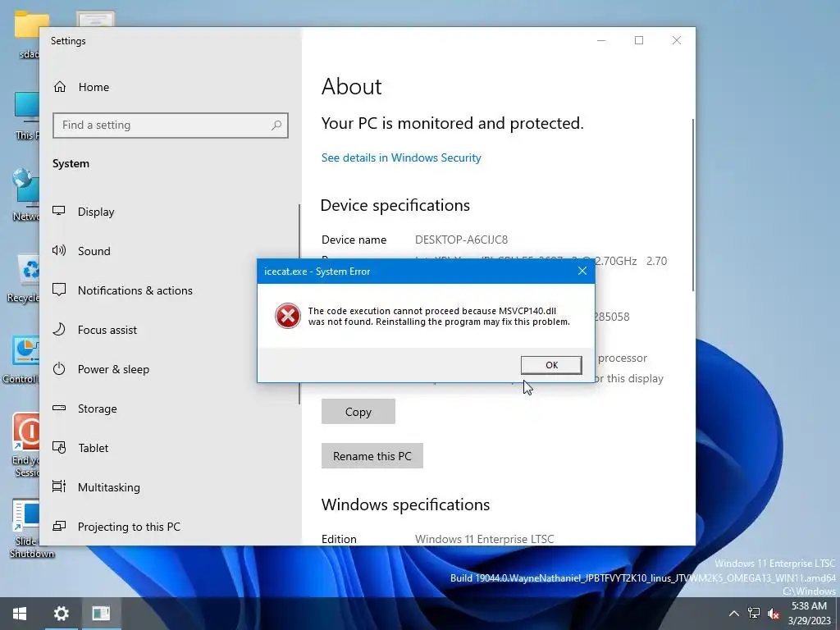Select the Recycle Bin desktop icon

pos(25,279)
